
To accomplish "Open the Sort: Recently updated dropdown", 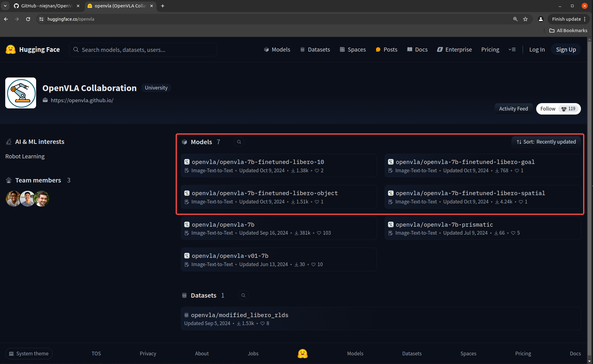I will (546, 142).
